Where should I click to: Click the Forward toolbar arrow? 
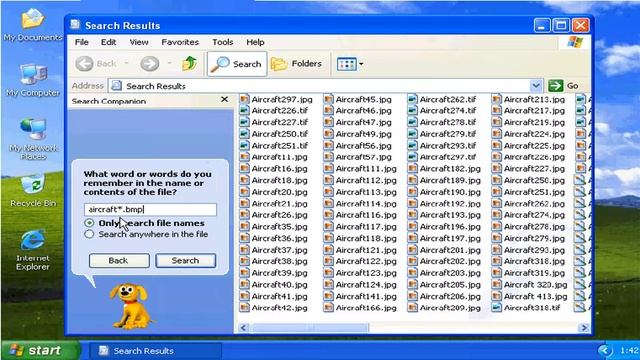tap(149, 64)
